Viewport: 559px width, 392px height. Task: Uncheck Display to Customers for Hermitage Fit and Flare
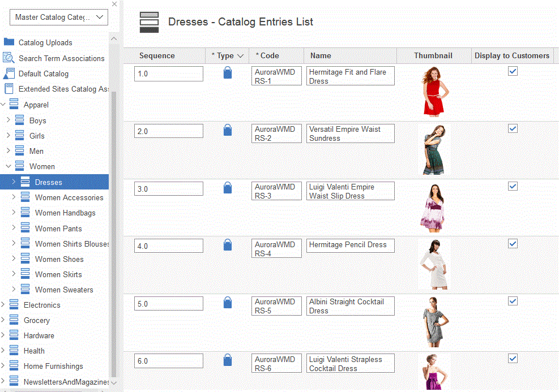[513, 71]
